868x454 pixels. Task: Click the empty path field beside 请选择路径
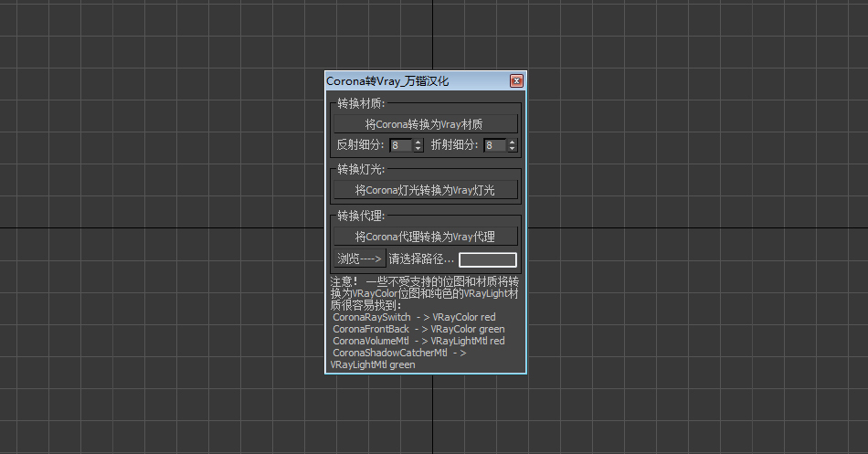click(488, 259)
